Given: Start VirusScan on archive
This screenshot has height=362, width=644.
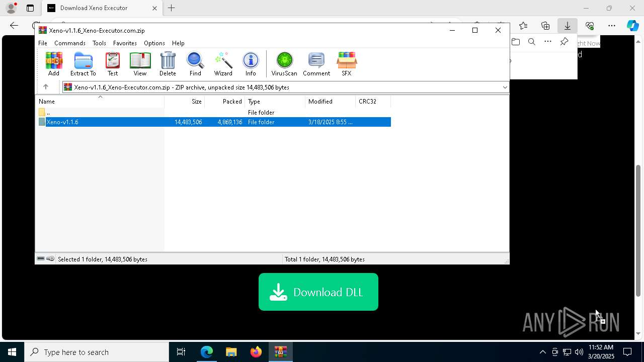Looking at the screenshot, I should click(284, 64).
